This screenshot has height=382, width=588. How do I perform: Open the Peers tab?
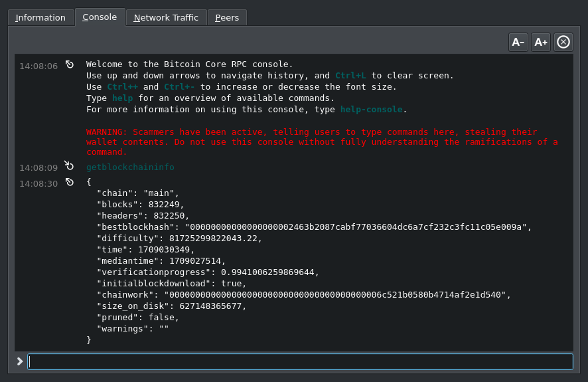227,18
